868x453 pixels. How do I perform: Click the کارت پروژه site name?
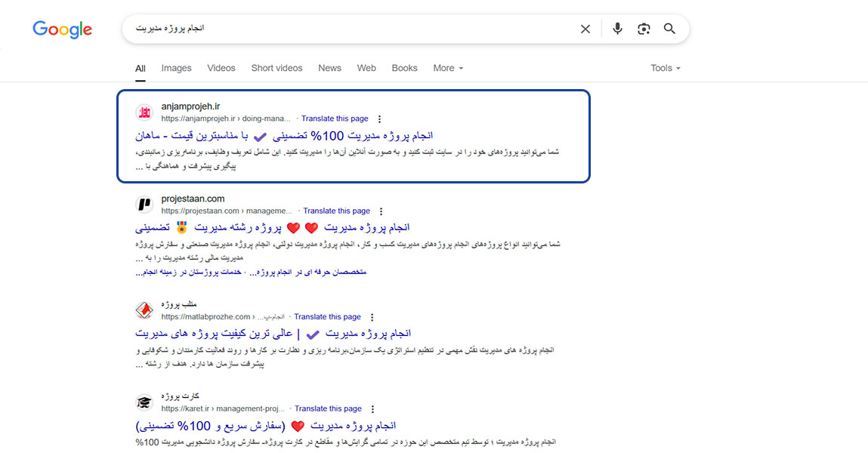click(x=180, y=396)
